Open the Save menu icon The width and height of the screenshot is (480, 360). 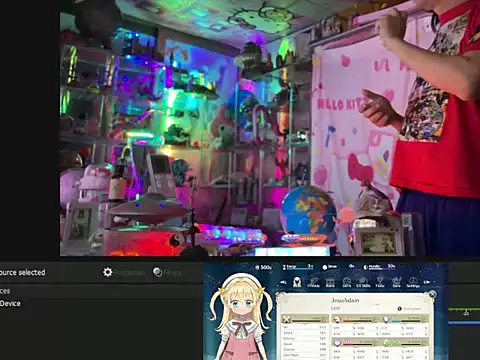click(396, 283)
